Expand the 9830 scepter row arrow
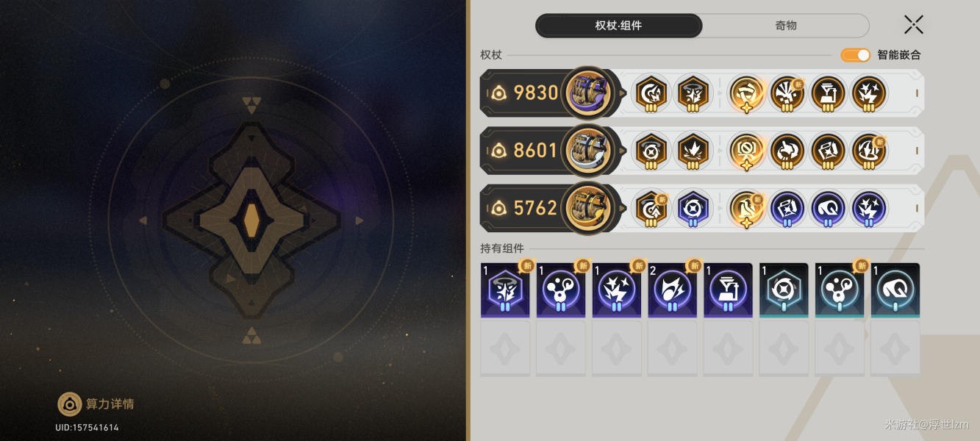Viewport: 980px width, 441px height. click(x=623, y=93)
